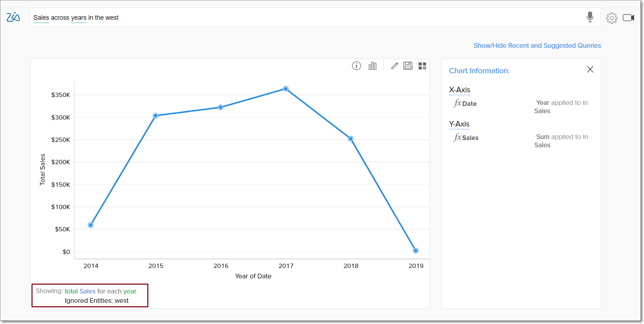Image resolution: width=644 pixels, height=324 pixels.
Task: Toggle the chart information icon
Action: [x=356, y=66]
